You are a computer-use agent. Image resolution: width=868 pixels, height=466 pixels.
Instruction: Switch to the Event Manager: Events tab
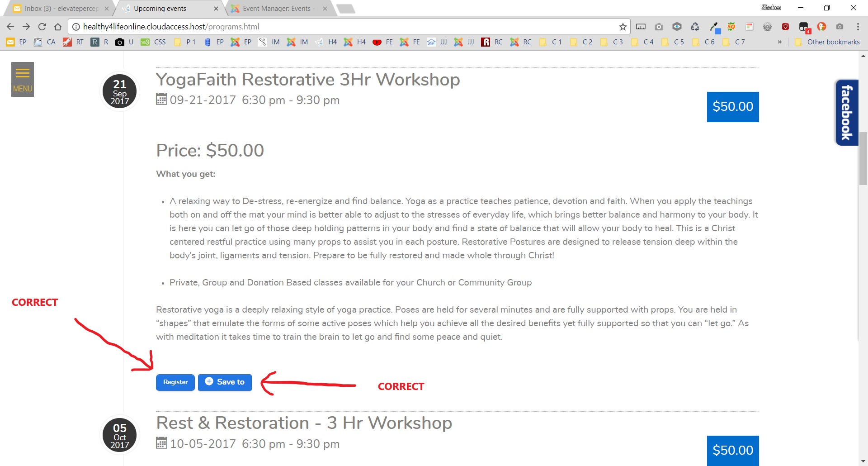[x=276, y=9]
